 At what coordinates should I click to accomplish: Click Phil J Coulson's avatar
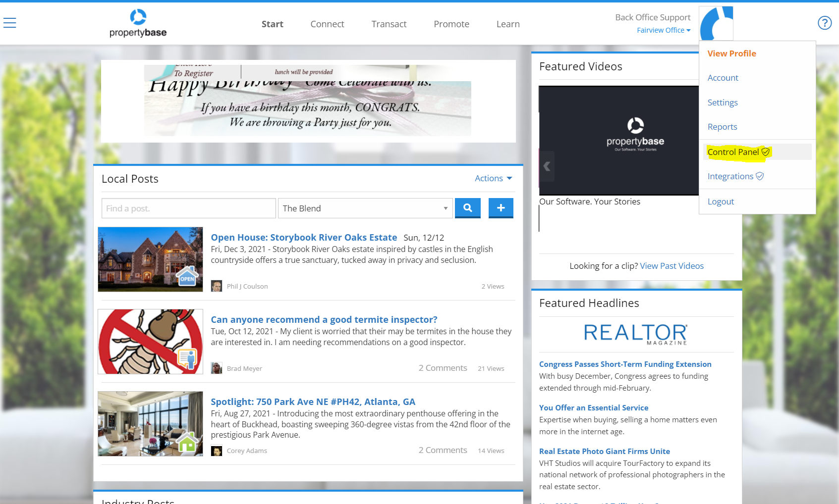point(217,286)
